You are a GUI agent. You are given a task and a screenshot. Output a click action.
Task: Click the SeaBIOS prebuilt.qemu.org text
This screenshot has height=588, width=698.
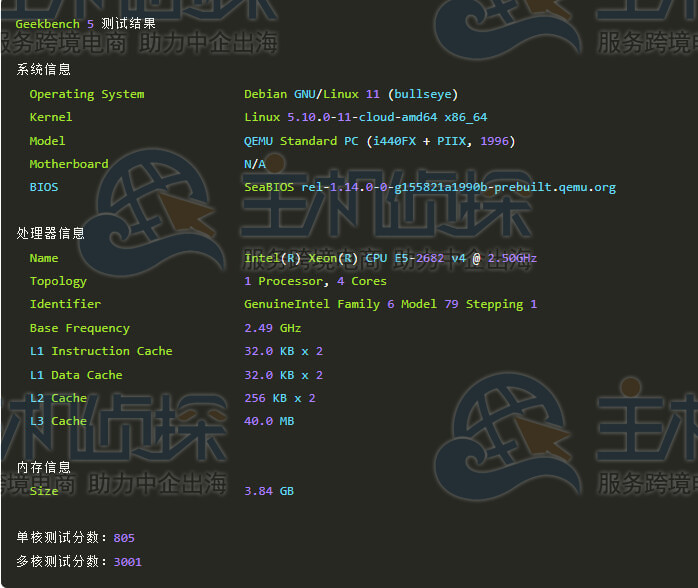(x=430, y=187)
